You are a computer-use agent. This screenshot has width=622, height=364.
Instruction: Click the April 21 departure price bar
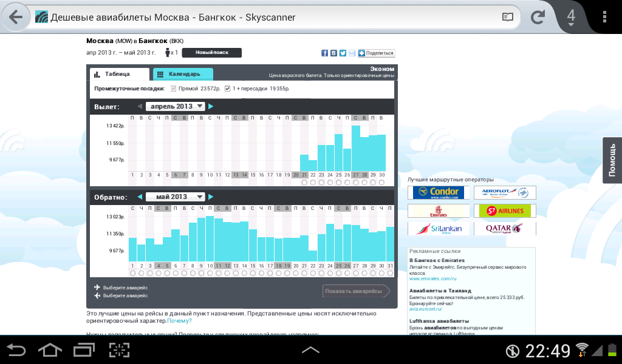[x=304, y=163]
